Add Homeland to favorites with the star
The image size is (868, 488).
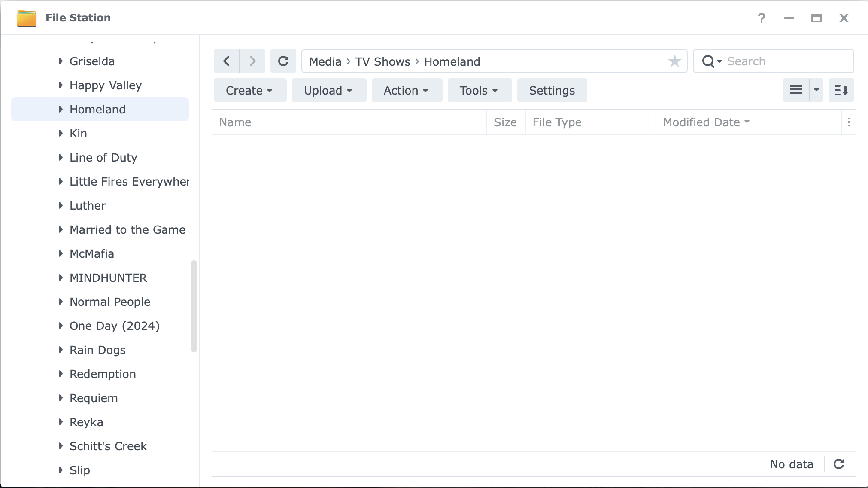tap(674, 61)
